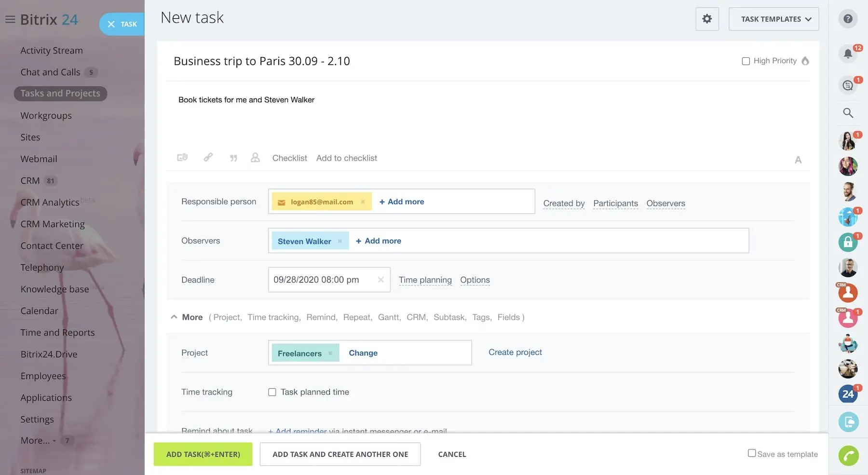The width and height of the screenshot is (868, 475).
Task: Click the Create project link
Action: [515, 352]
